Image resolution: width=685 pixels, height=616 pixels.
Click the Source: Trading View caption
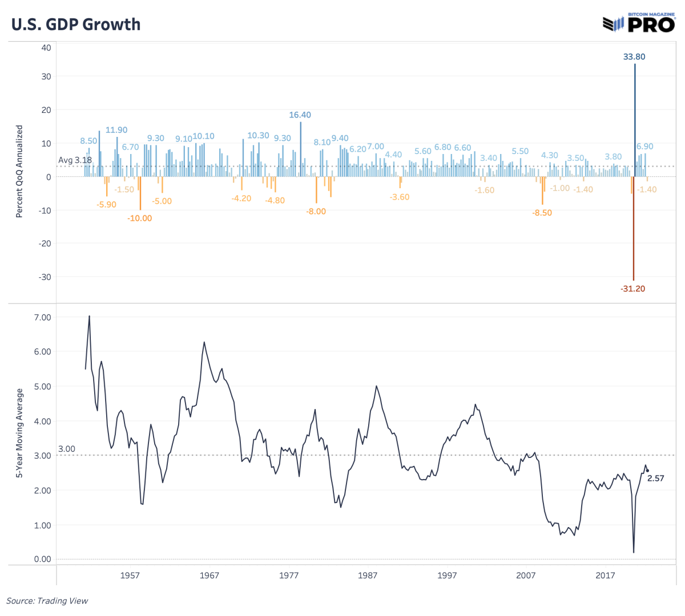tap(47, 601)
